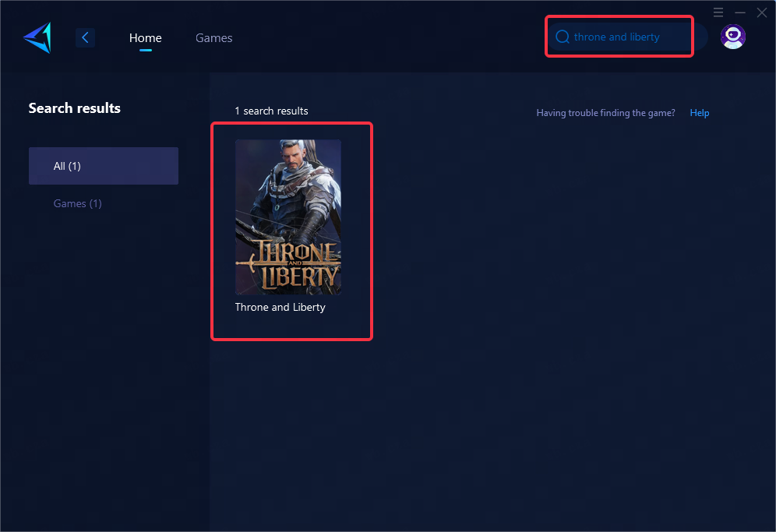
Task: Click 'Having trouble finding the game?' text
Action: [x=605, y=113]
